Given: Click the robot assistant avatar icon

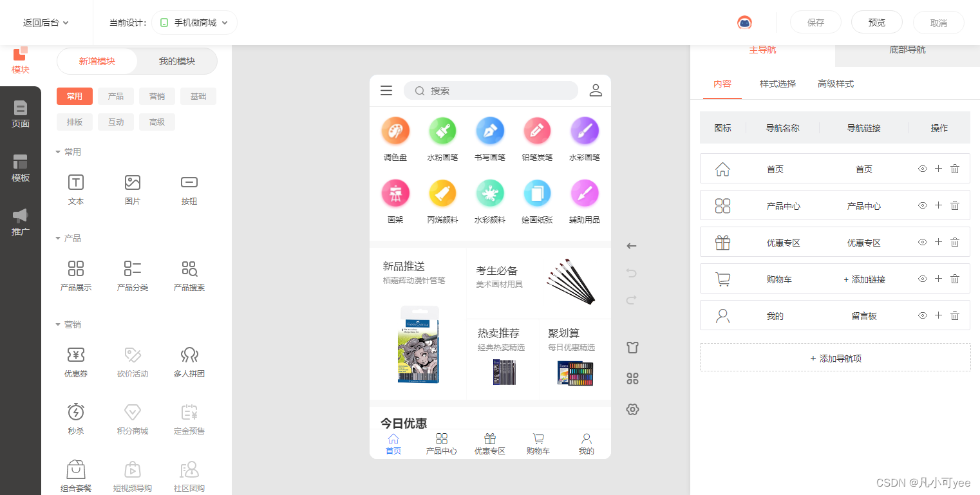Looking at the screenshot, I should click(744, 23).
